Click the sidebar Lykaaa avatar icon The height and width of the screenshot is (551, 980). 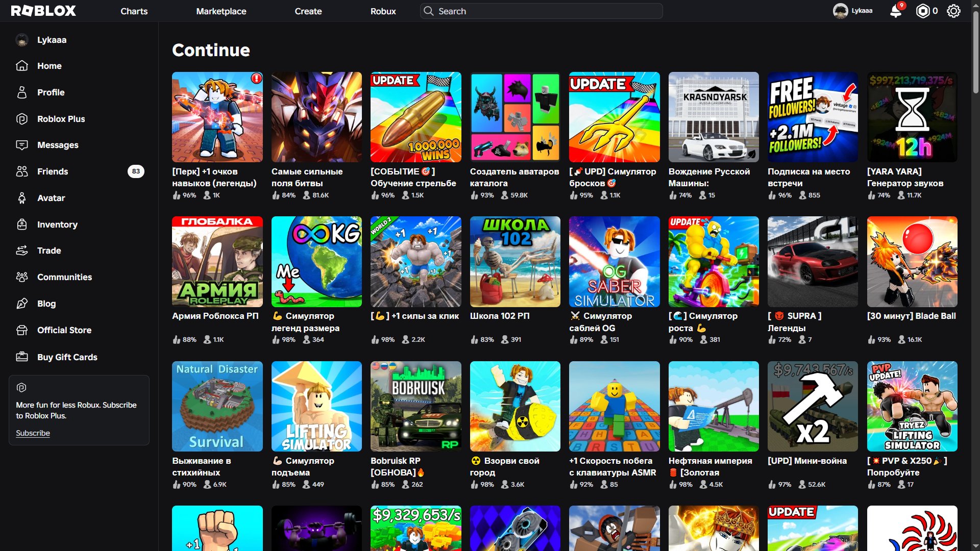22,40
